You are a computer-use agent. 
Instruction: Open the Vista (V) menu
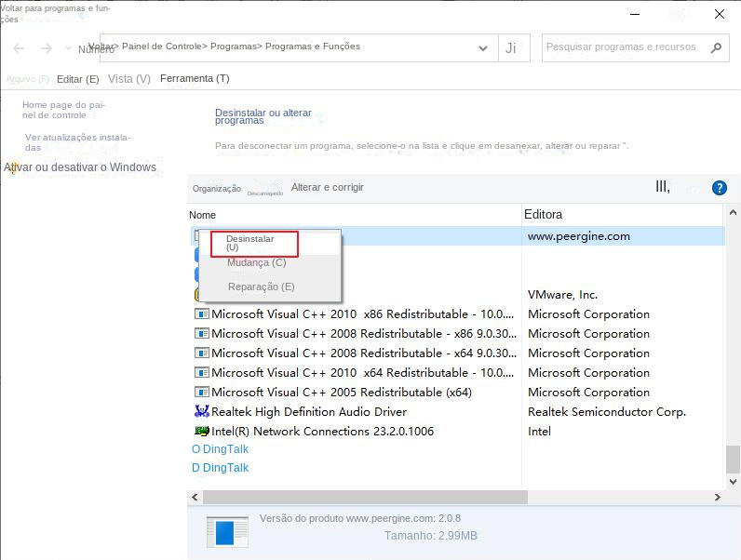129,79
